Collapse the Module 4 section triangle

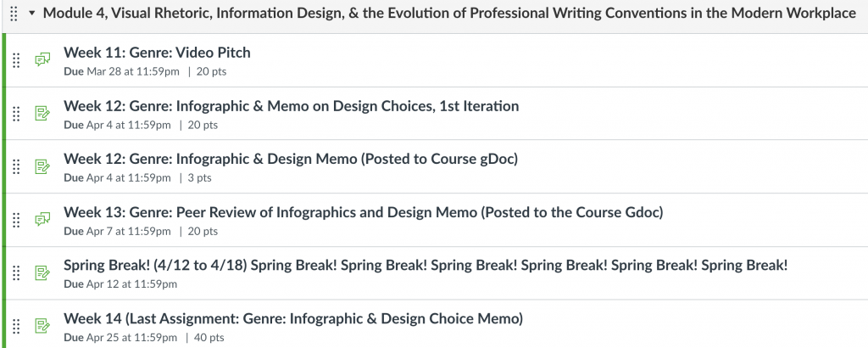(31, 14)
